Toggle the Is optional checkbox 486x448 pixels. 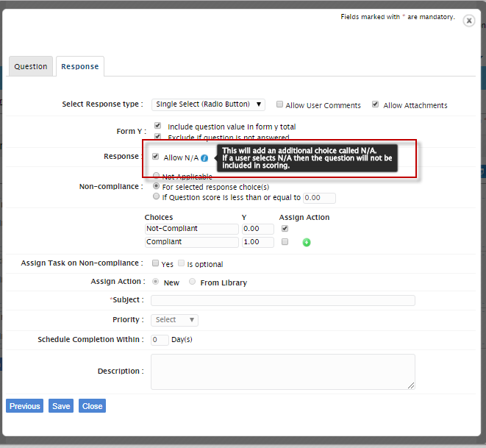pyautogui.click(x=181, y=263)
